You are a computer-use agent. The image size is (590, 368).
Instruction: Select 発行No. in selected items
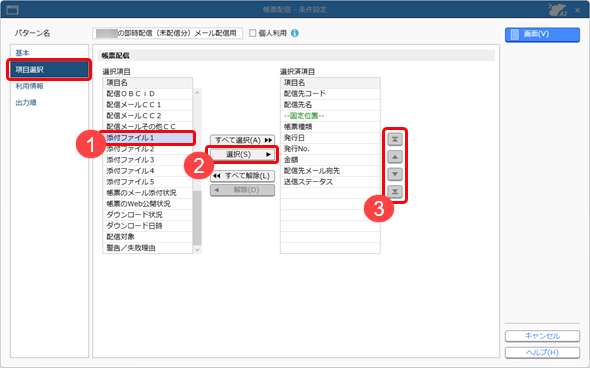click(x=330, y=149)
